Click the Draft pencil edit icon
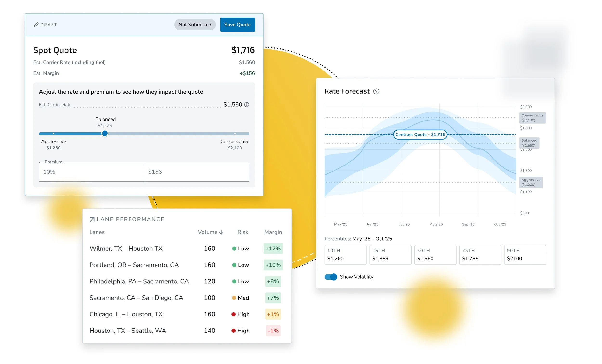602x364 pixels. click(36, 25)
